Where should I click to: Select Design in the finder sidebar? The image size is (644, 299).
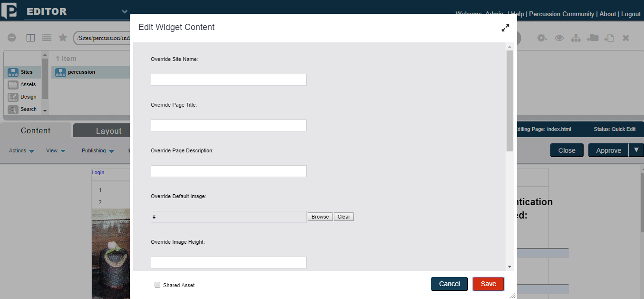coord(22,97)
